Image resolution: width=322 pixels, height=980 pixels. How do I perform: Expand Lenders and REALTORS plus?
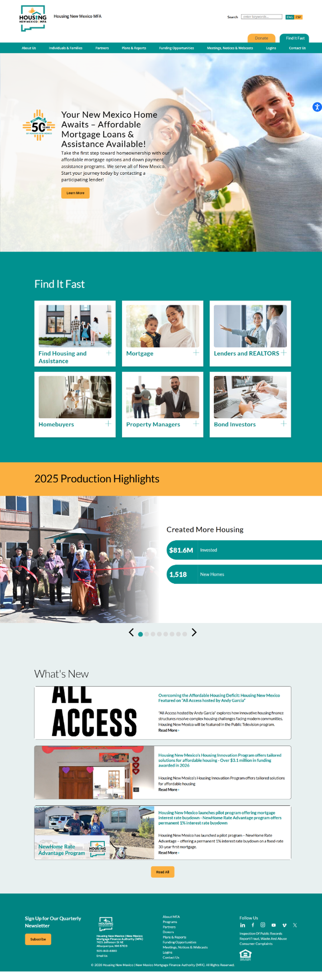click(284, 353)
